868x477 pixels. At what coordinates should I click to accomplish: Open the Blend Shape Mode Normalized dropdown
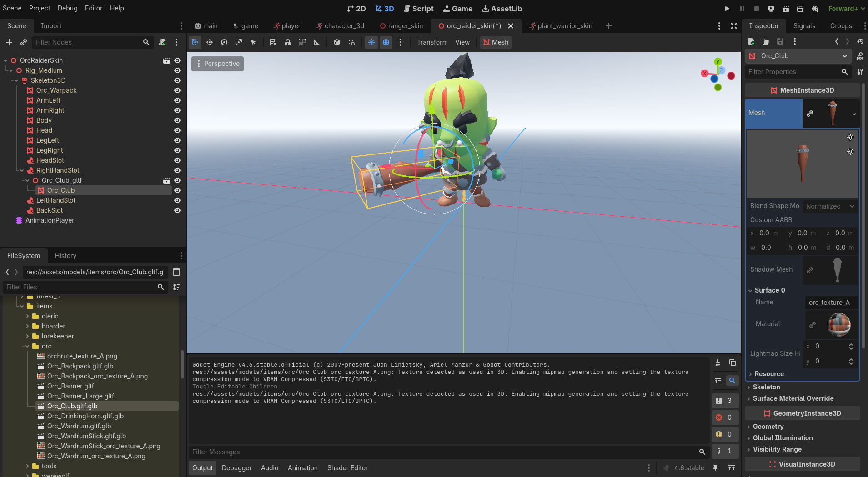point(830,206)
